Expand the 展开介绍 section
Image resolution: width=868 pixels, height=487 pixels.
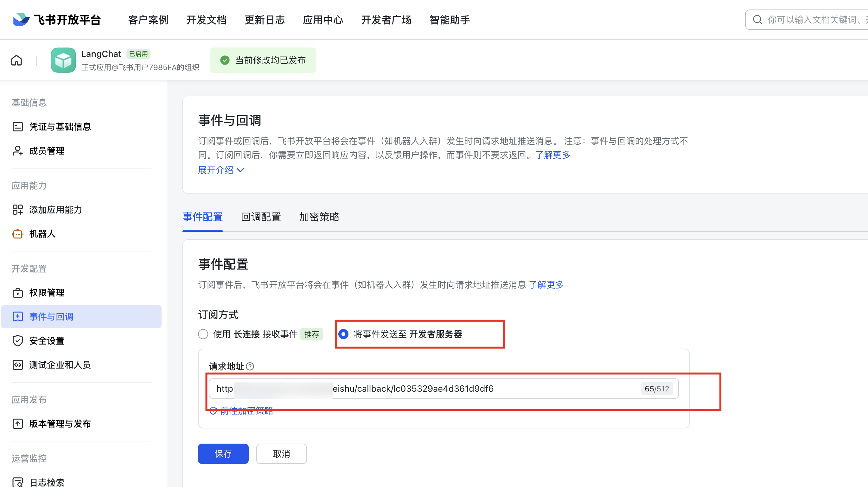pos(221,170)
